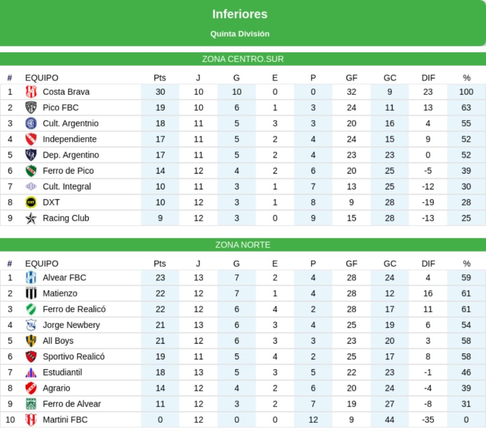
Task: Select the Martini FBC crest icon
Action: [x=31, y=420]
